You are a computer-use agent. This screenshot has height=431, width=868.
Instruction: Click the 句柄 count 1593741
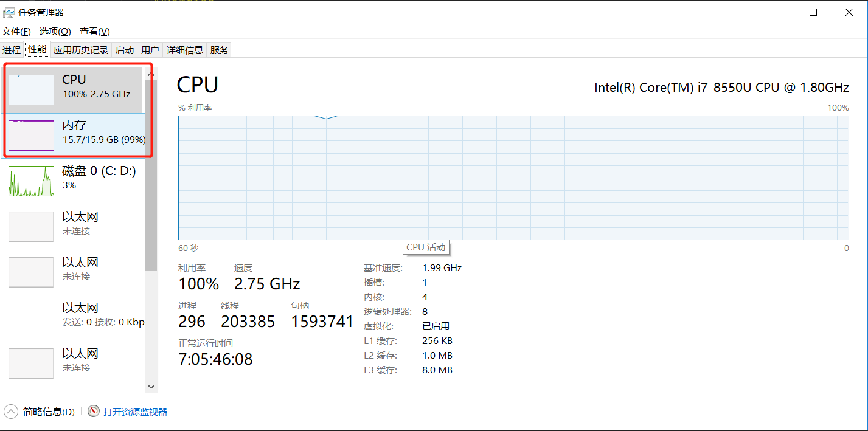[322, 322]
